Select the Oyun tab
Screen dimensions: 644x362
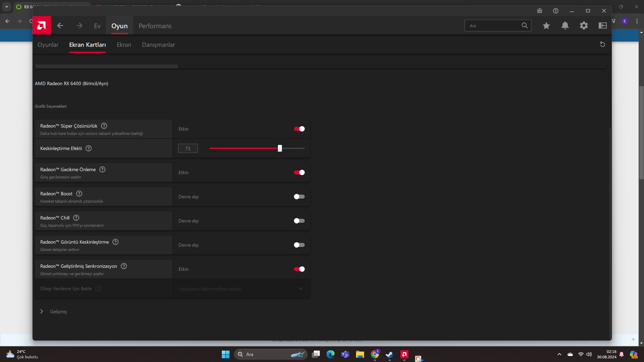click(x=119, y=26)
